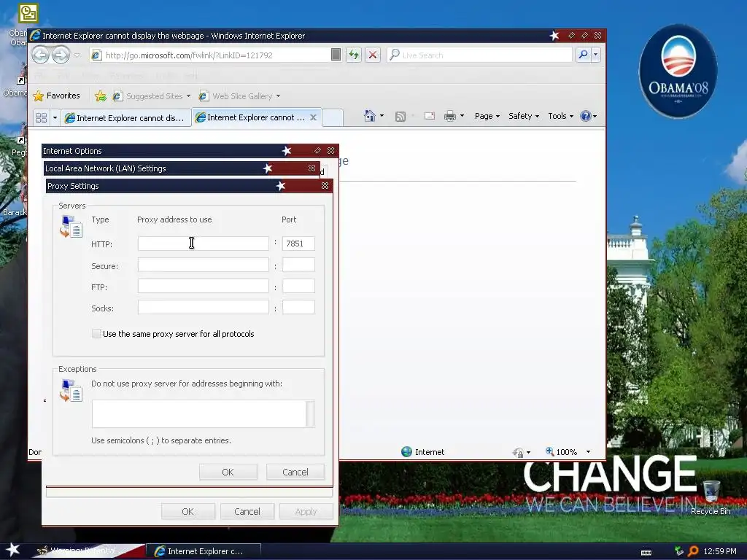Enable Use the same proxy server checkbox
The width and height of the screenshot is (747, 560).
pyautogui.click(x=96, y=334)
